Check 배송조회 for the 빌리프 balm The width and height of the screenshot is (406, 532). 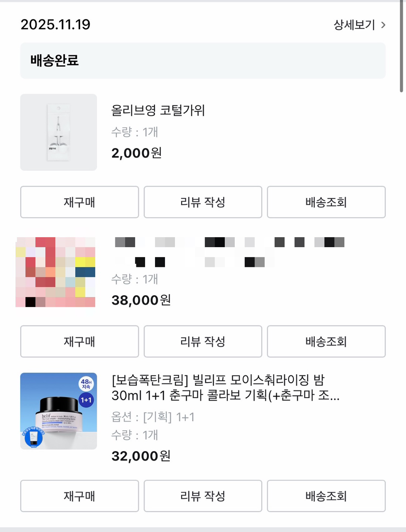tap(326, 496)
